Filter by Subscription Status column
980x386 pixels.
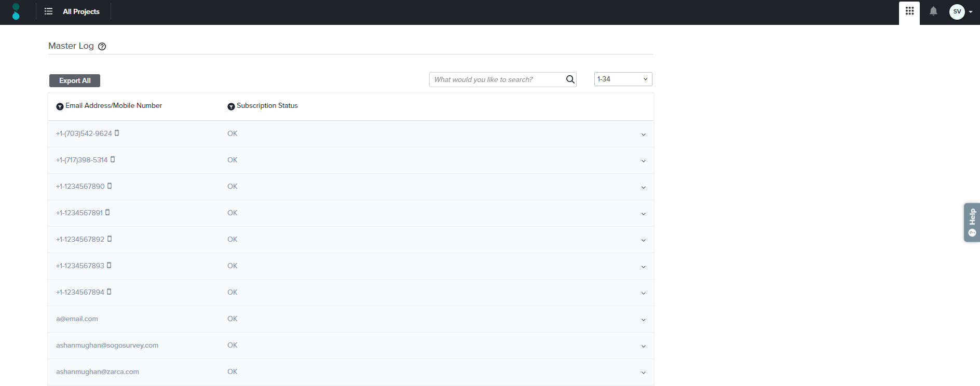(231, 106)
